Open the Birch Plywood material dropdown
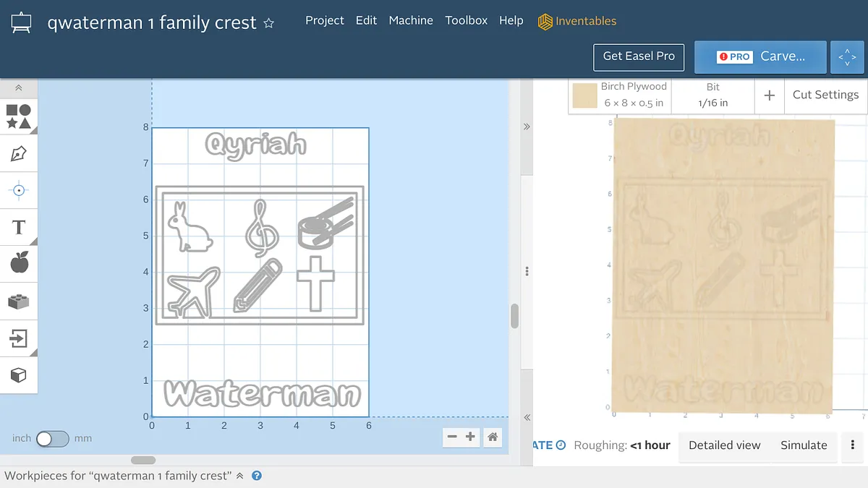The image size is (868, 488). point(620,95)
